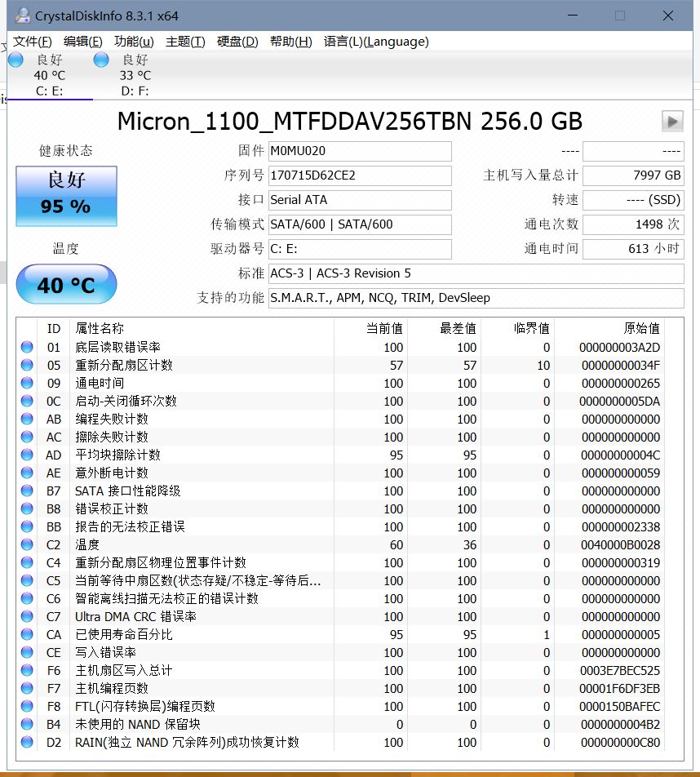Open the 语言(L)(Language) menu
This screenshot has height=777, width=700.
click(375, 42)
